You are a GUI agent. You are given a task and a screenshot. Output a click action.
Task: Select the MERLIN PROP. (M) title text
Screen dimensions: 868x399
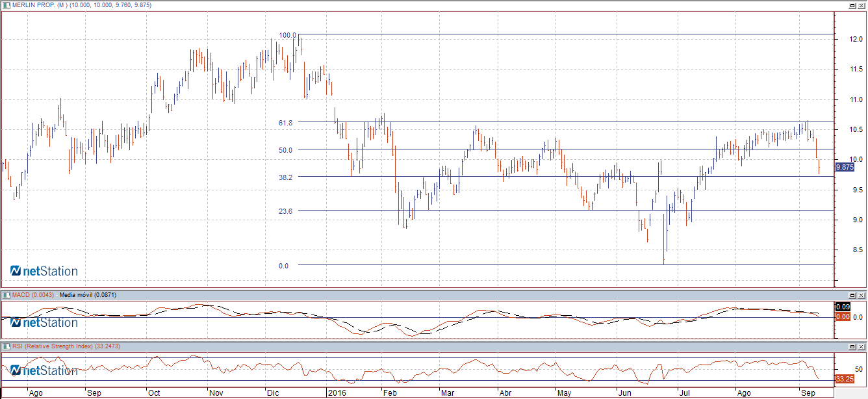coord(39,5)
